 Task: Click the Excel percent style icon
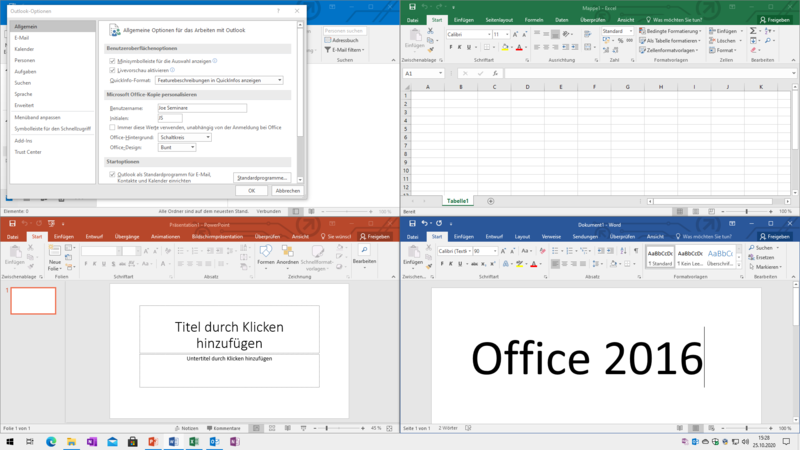tap(620, 41)
